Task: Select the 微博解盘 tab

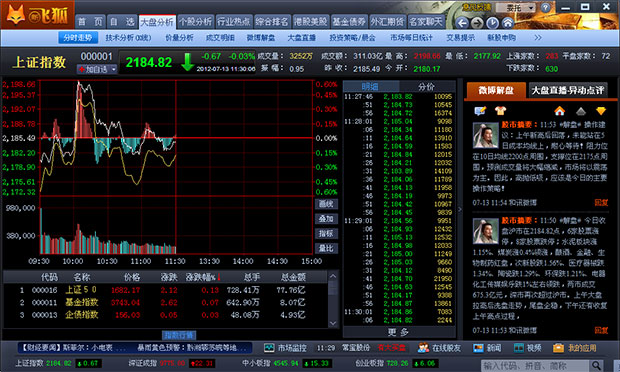Action: click(x=496, y=90)
